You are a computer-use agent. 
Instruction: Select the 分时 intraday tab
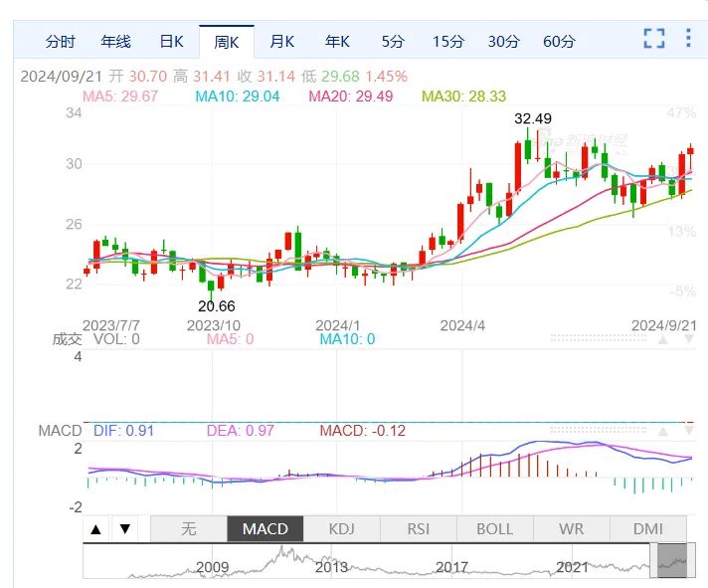60,42
